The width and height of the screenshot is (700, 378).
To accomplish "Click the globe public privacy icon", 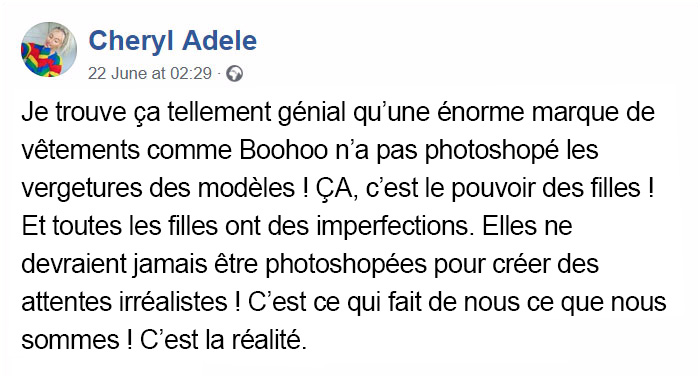I will (x=234, y=74).
